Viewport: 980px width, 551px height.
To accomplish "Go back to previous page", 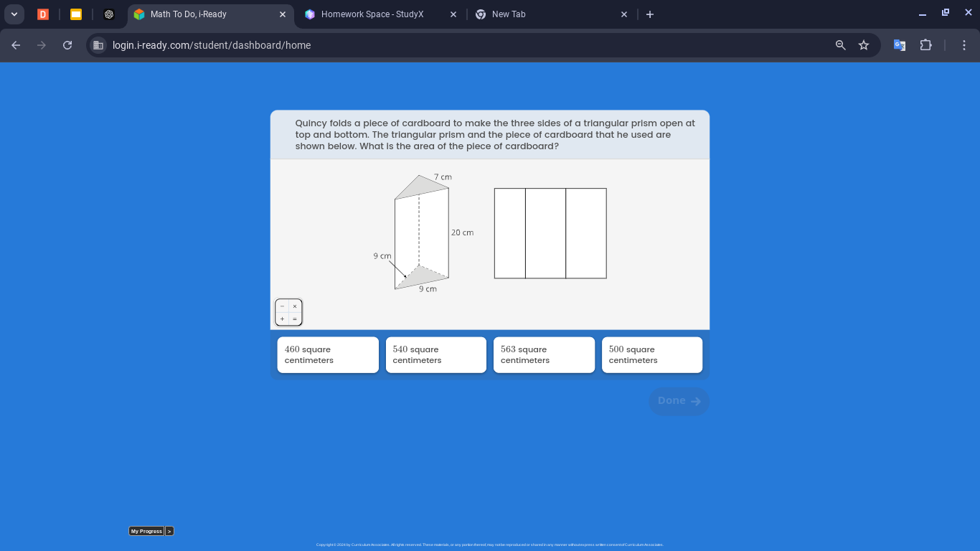I will 16,45.
